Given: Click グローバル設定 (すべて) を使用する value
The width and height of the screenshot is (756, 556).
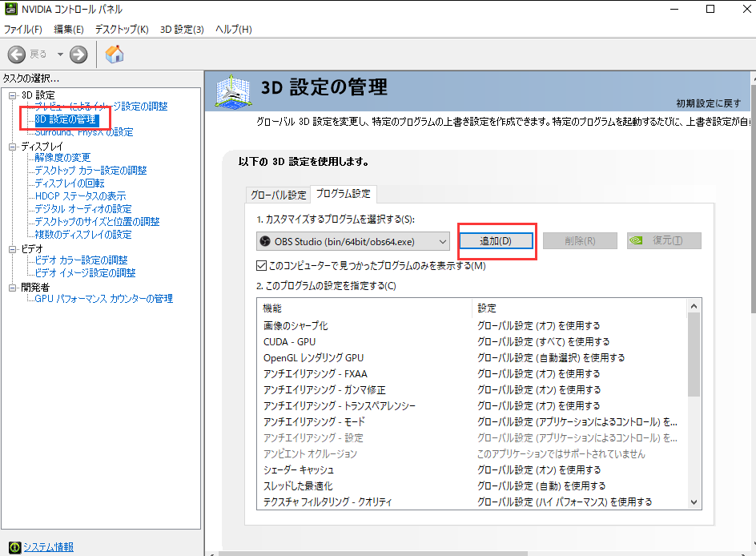Looking at the screenshot, I should (543, 342).
